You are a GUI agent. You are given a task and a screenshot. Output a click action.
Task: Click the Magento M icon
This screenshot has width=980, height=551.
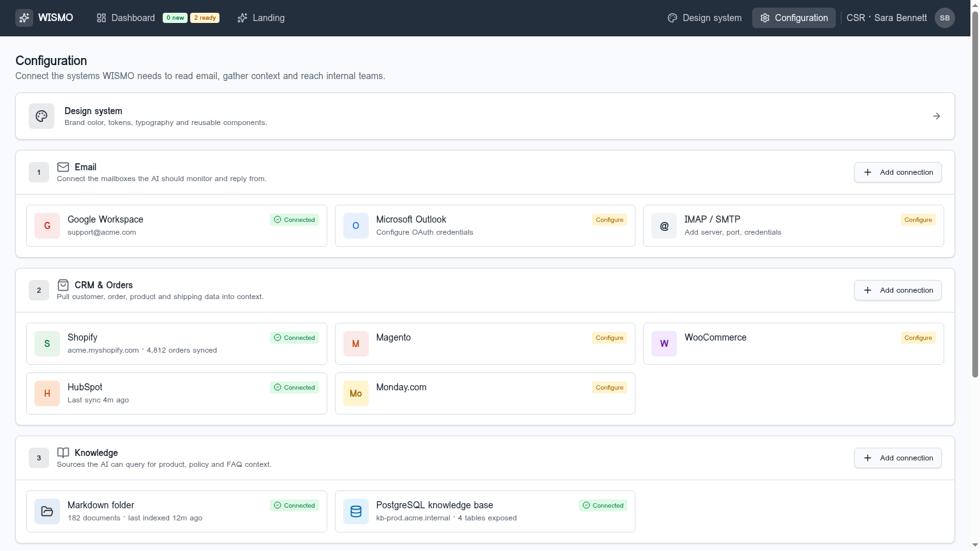356,344
